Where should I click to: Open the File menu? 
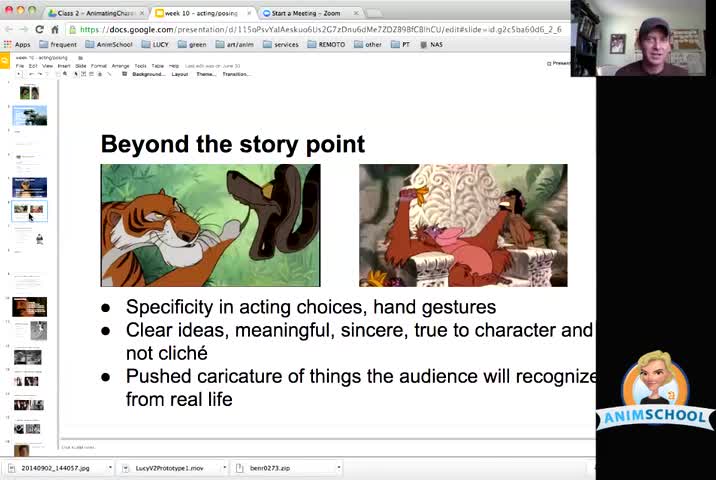[20, 66]
